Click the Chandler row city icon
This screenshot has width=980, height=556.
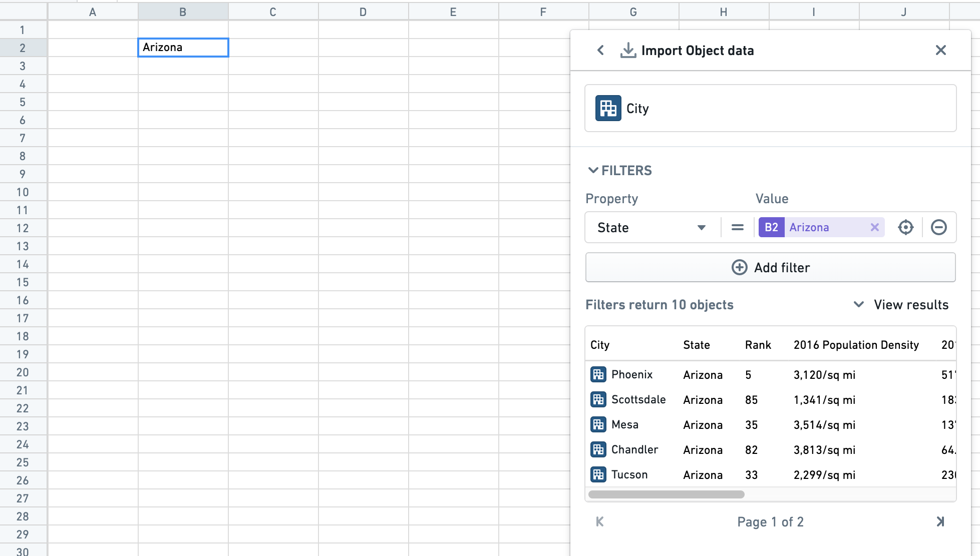598,449
